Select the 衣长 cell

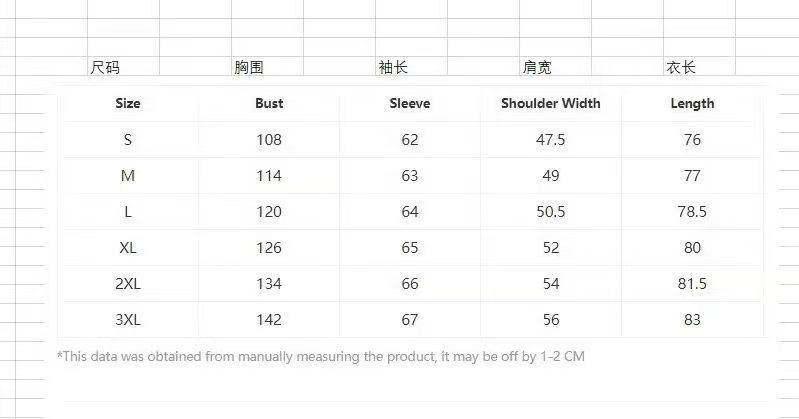point(681,68)
